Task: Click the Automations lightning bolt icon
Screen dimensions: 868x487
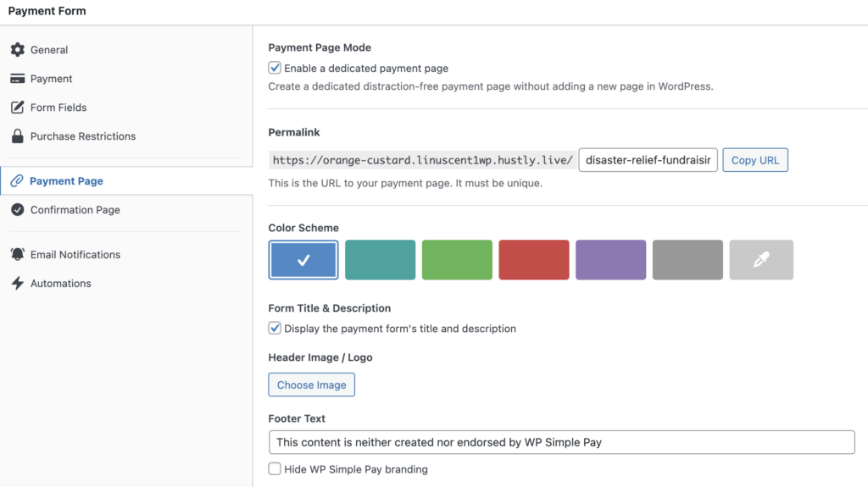Action: tap(17, 284)
